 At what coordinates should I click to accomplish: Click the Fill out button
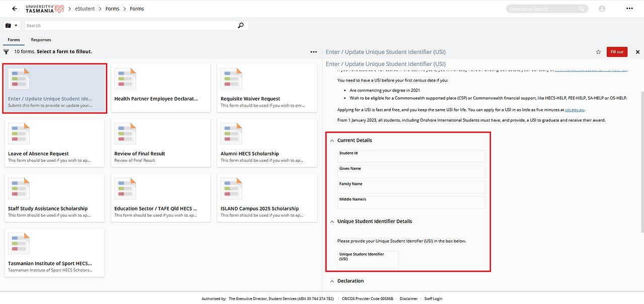click(617, 52)
